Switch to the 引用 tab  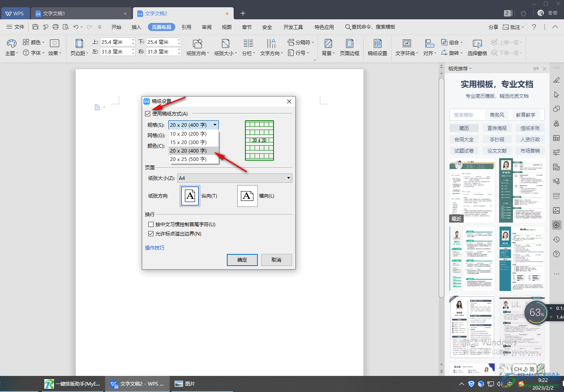pos(187,27)
